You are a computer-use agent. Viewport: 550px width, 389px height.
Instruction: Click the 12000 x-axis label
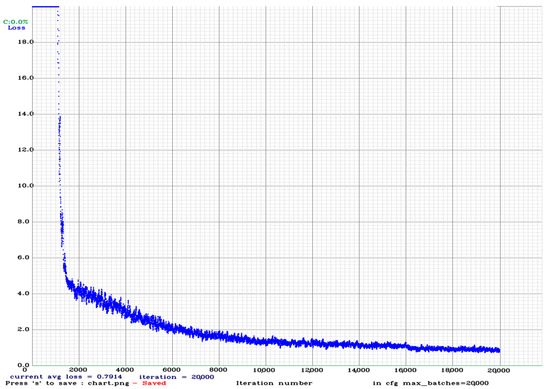pyautogui.click(x=312, y=370)
